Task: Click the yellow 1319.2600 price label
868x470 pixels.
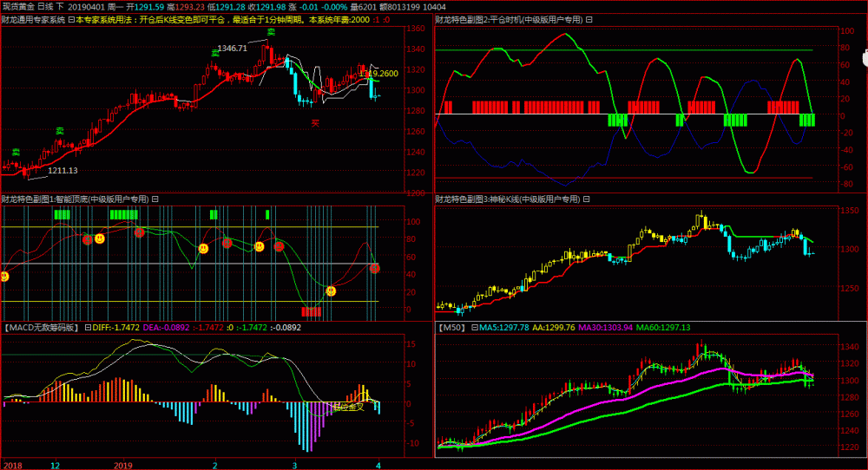Action: click(378, 73)
